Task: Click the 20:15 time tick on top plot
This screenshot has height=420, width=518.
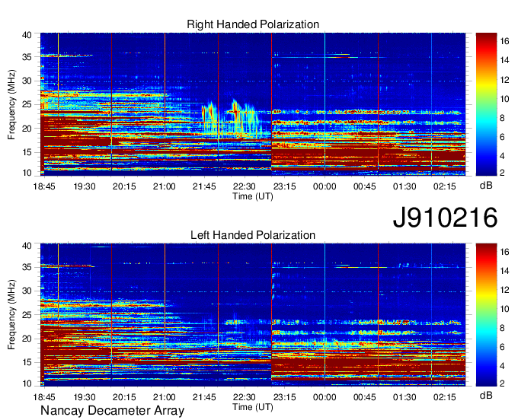Action: (124, 186)
